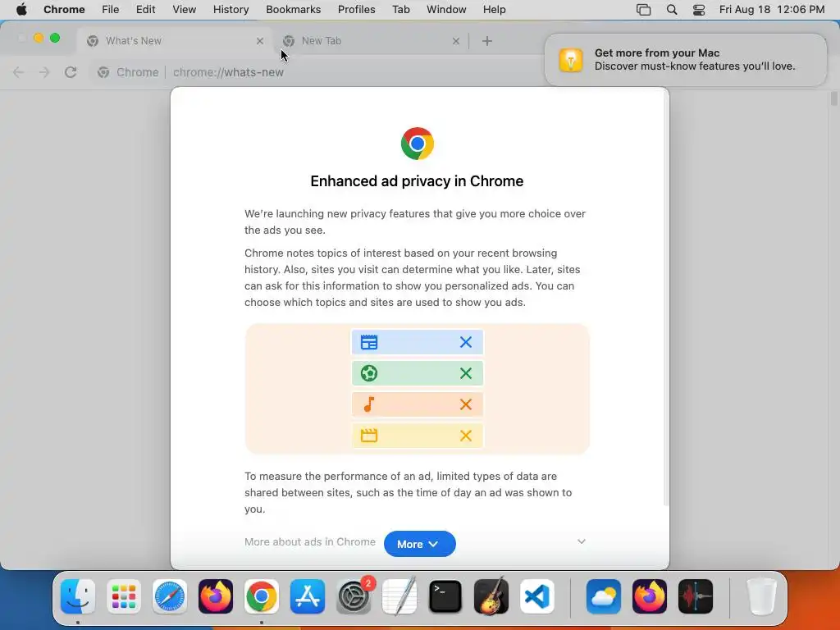This screenshot has width=840, height=630.
Task: Click the More about ads in Chrome label
Action: pyautogui.click(x=309, y=541)
